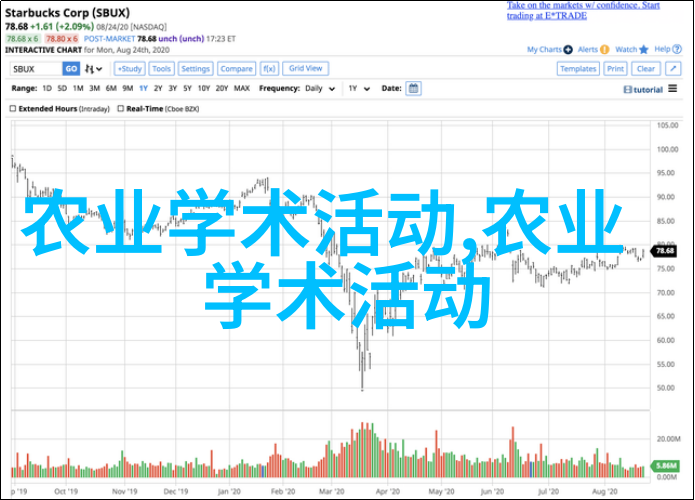
Task: Select the MAX range
Action: 242,88
